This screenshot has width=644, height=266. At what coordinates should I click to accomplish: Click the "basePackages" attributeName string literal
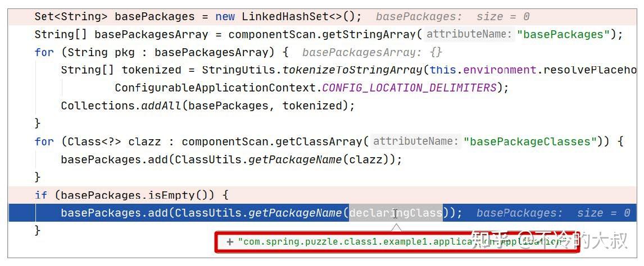coord(563,34)
